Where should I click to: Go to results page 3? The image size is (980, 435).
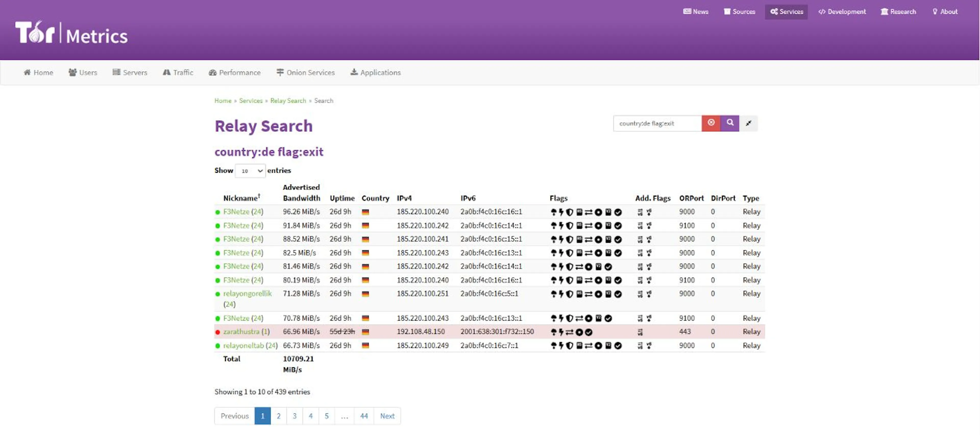[x=295, y=416]
